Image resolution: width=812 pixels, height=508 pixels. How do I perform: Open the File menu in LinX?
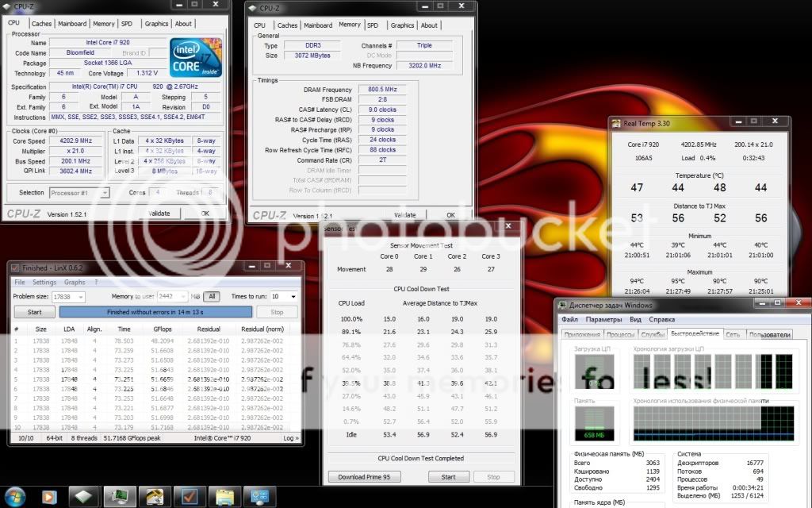tap(20, 283)
